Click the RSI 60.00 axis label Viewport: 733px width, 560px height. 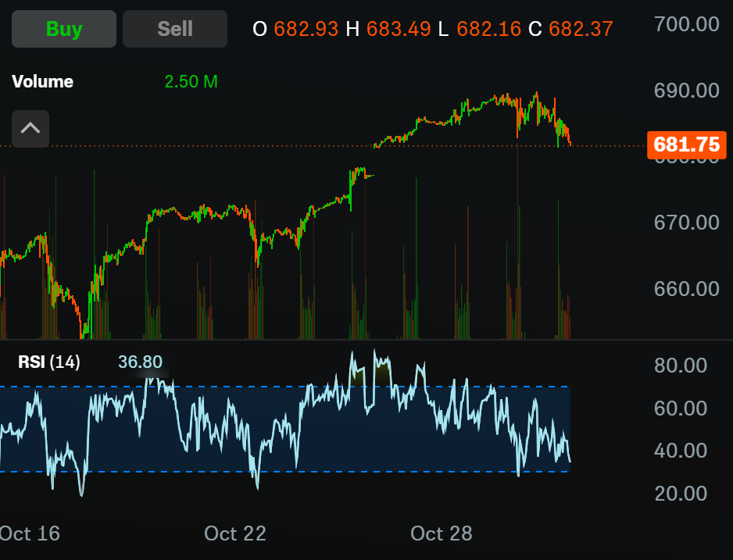[x=681, y=408]
